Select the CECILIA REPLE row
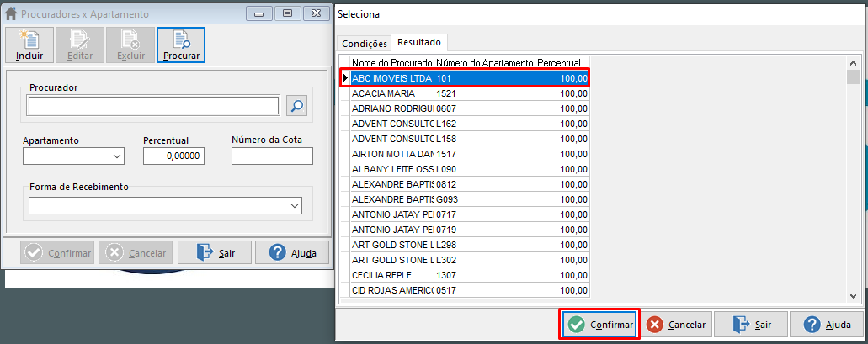 click(470, 274)
